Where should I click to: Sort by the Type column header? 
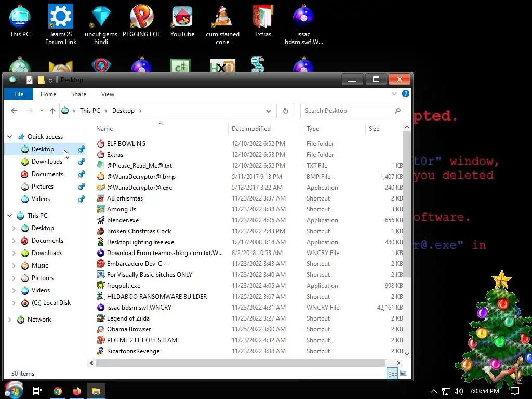334,129
